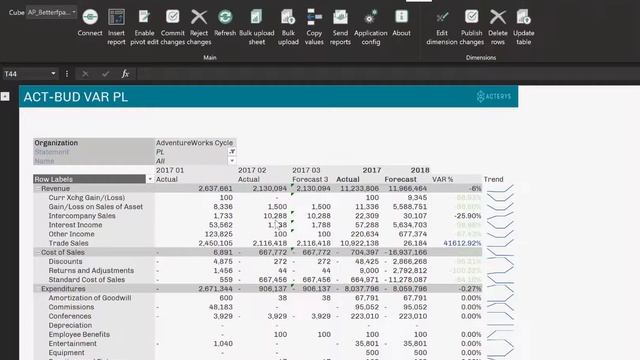Refresh data with the Refresh icon
Viewport: 640px width, 360px height.
pyautogui.click(x=225, y=17)
